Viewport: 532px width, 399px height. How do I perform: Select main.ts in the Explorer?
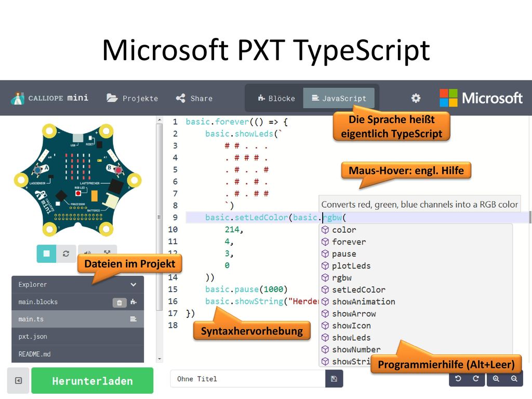point(78,320)
